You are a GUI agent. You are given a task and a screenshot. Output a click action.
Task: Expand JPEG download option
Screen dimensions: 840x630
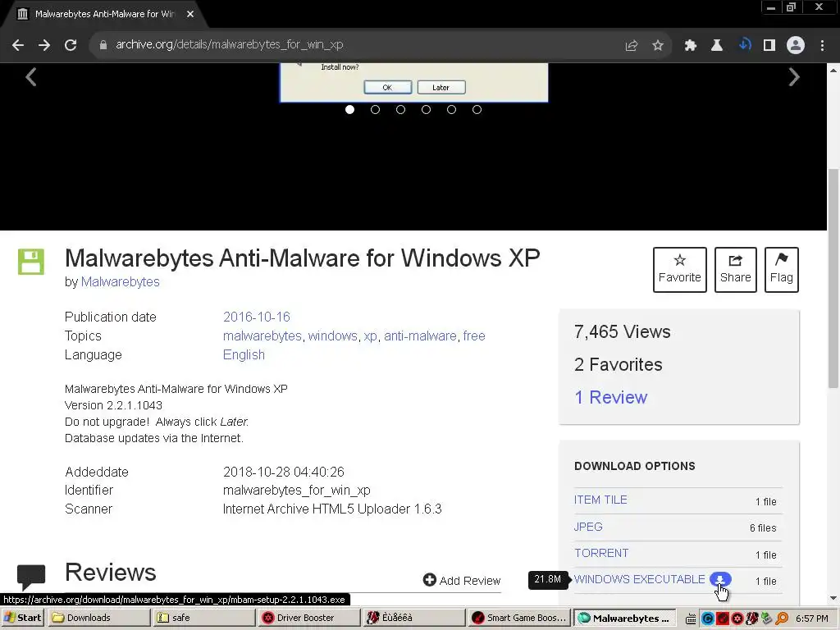tap(588, 527)
